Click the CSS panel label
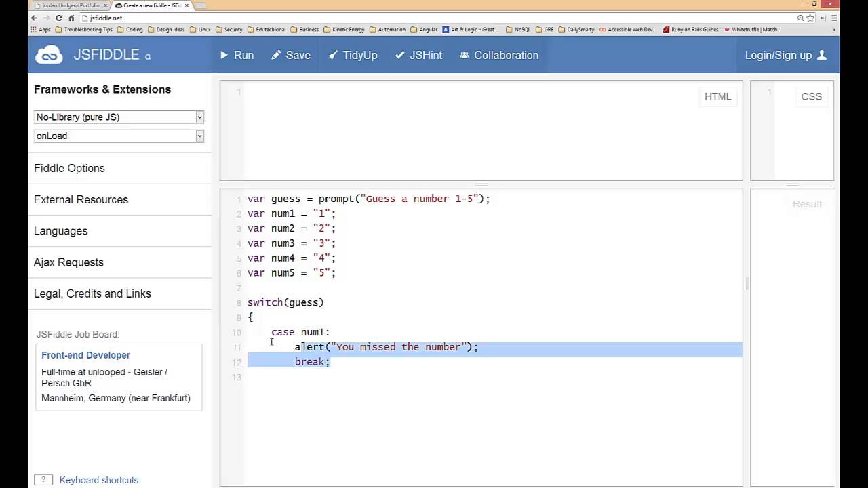868x488 pixels. [811, 96]
